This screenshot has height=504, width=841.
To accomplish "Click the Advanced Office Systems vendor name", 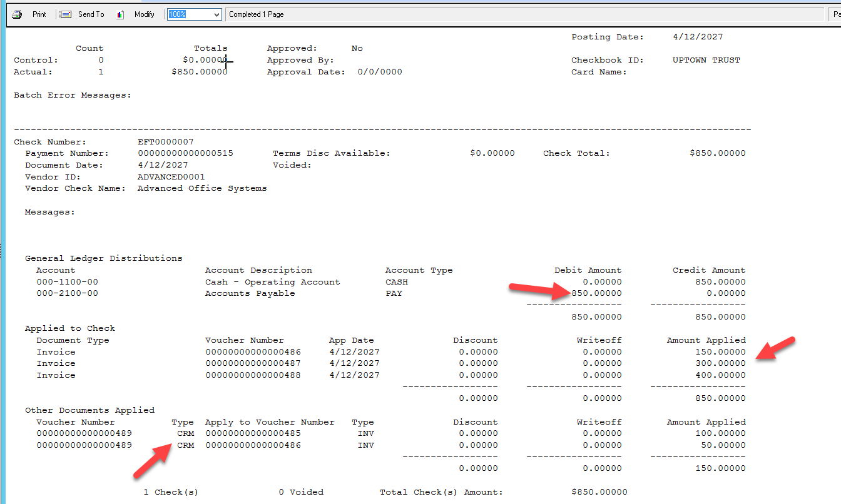I will (202, 188).
